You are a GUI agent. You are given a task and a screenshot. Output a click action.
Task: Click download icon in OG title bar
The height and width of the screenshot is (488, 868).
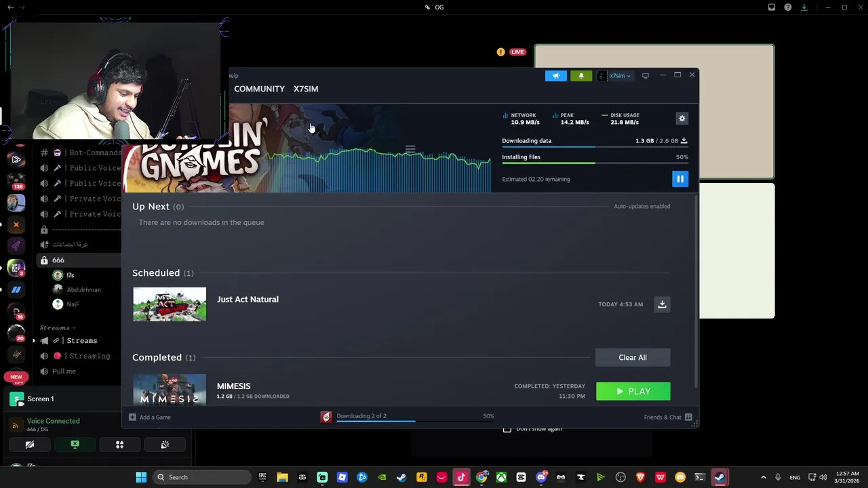coord(804,7)
